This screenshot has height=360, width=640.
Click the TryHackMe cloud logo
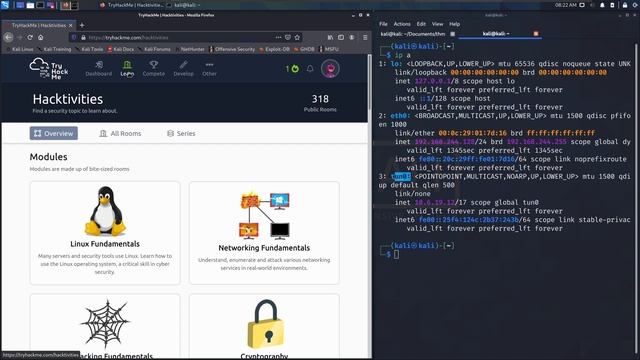(49, 68)
